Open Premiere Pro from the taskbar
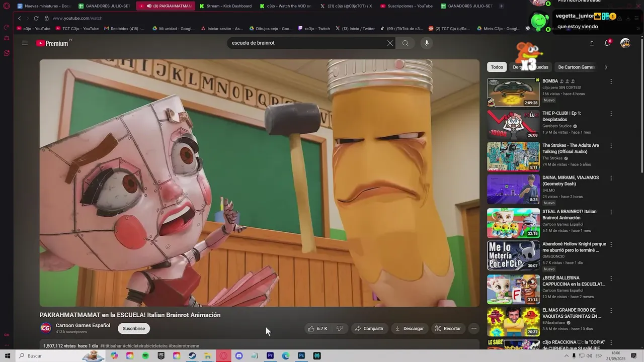The width and height of the screenshot is (644, 362). (270, 356)
